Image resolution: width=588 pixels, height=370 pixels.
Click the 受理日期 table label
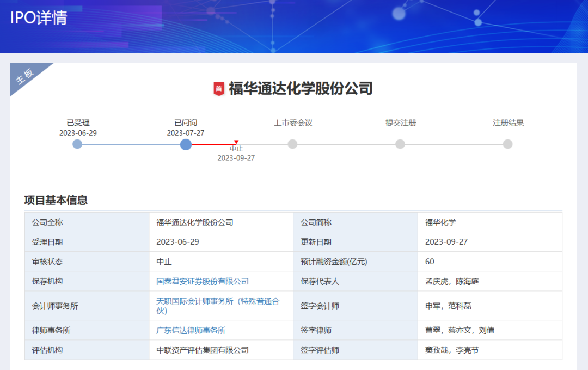coord(47,242)
